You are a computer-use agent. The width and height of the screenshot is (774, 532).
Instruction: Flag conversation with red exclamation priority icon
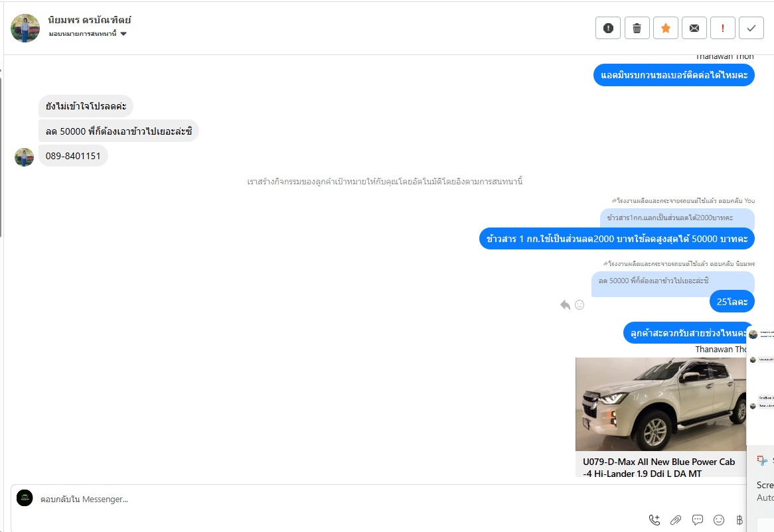[723, 28]
